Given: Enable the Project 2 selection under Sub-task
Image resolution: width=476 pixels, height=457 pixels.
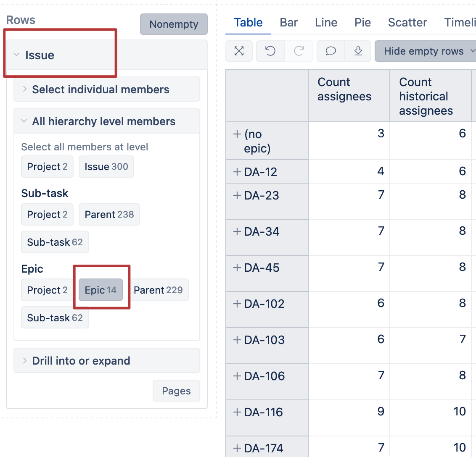Looking at the screenshot, I should pyautogui.click(x=47, y=214).
